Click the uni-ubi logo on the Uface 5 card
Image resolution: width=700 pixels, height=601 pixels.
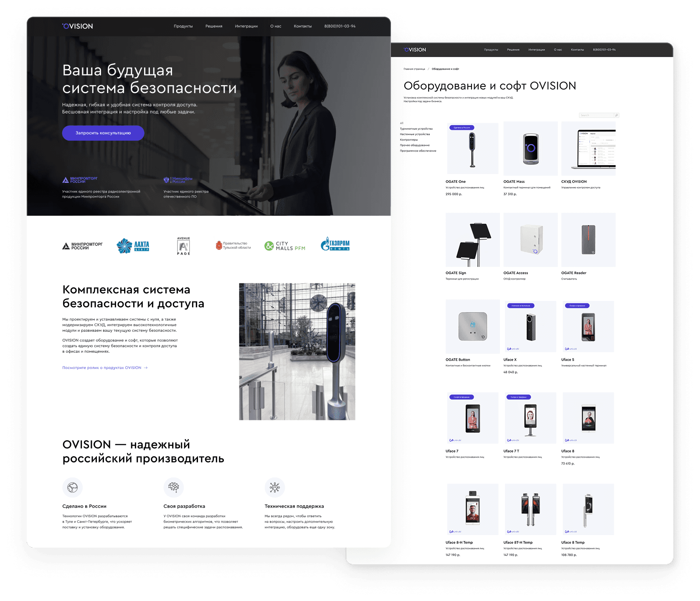point(571,349)
